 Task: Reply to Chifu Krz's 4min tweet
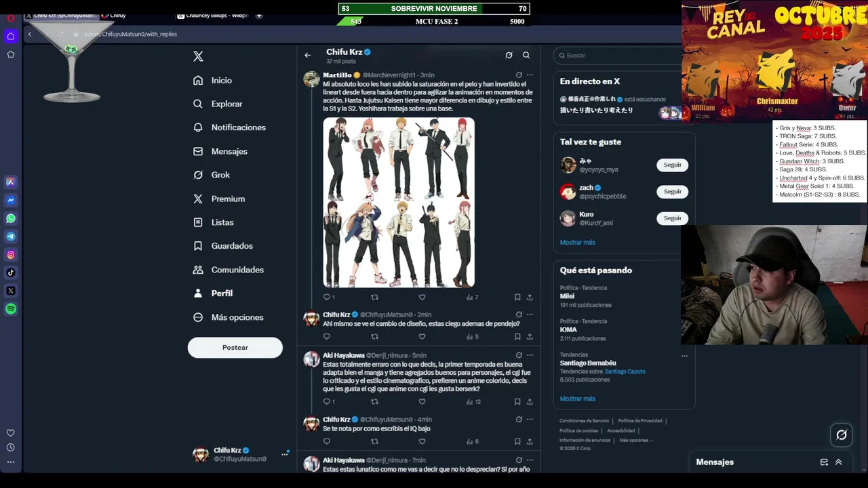[327, 441]
